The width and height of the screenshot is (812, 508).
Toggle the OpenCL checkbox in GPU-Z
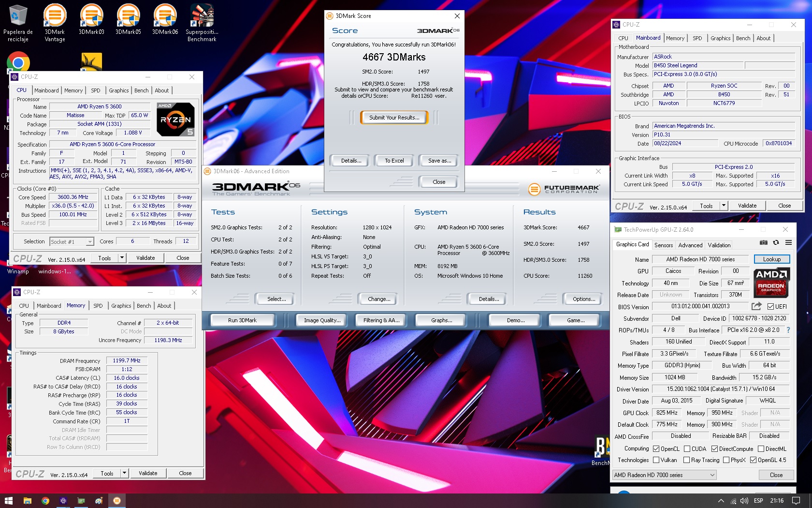tap(656, 448)
